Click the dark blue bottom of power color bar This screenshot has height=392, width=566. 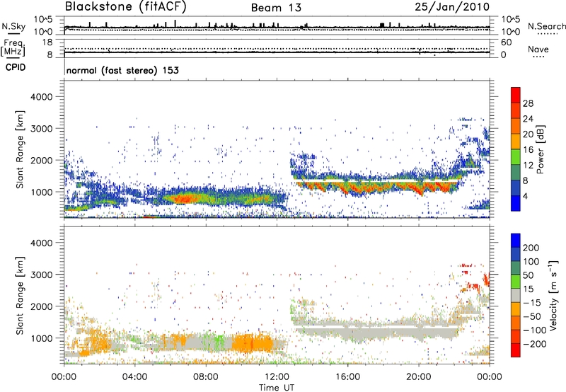[x=516, y=203]
